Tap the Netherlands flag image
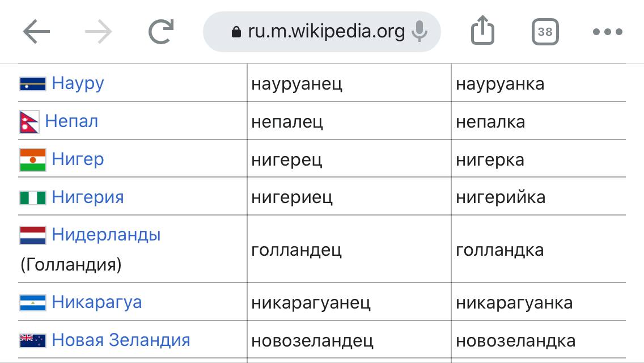The image size is (644, 363). click(x=33, y=235)
